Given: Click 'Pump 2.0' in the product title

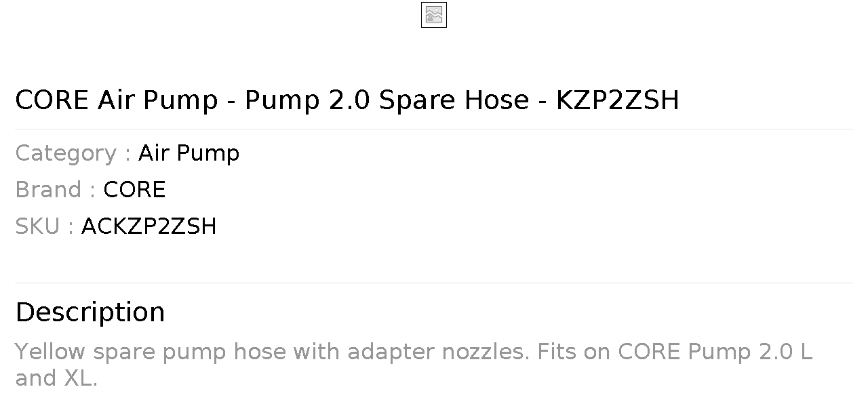Looking at the screenshot, I should point(307,100).
